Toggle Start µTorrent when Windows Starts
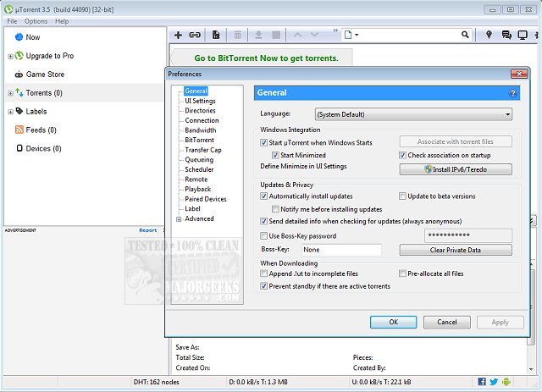 263,142
